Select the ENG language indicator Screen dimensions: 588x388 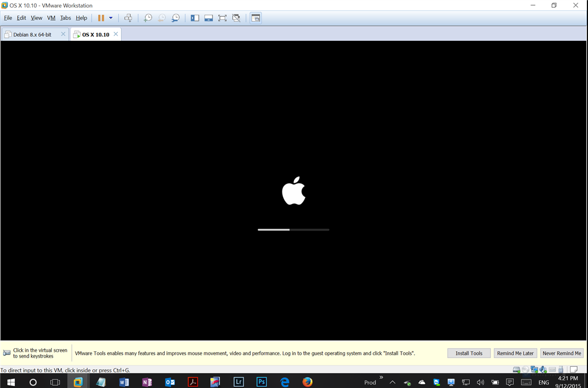[543, 382]
